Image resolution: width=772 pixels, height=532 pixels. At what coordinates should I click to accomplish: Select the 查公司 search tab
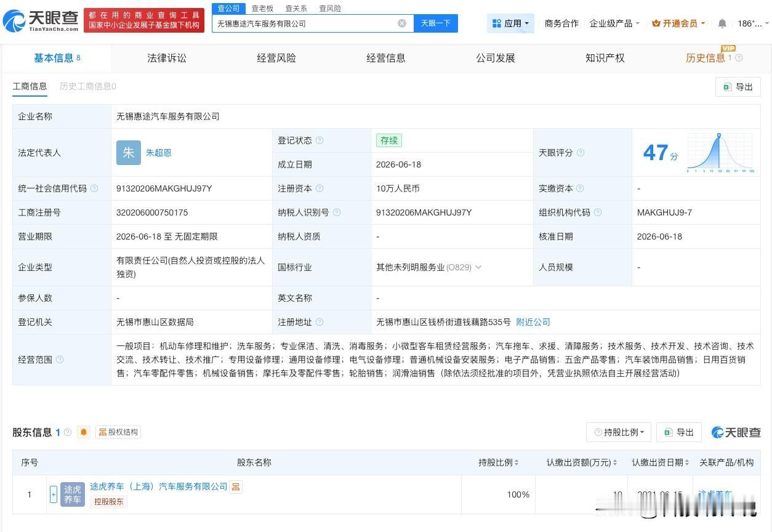pyautogui.click(x=228, y=8)
